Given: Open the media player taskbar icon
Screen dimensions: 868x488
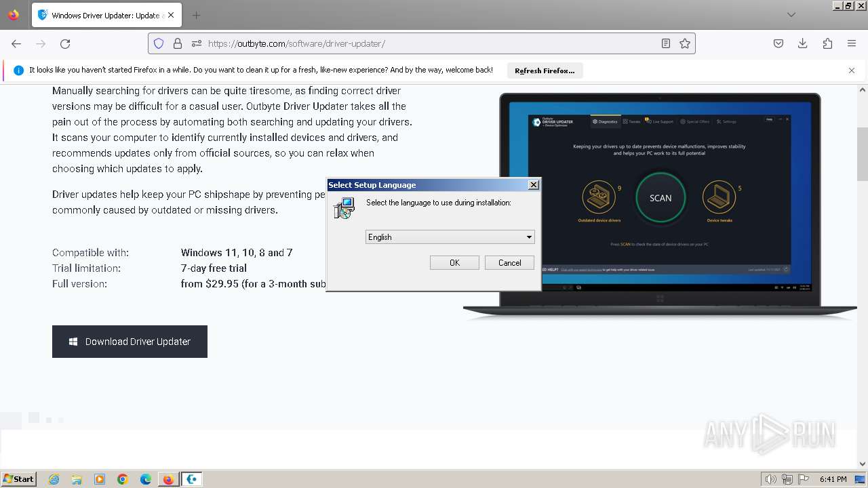Looking at the screenshot, I should tap(100, 479).
